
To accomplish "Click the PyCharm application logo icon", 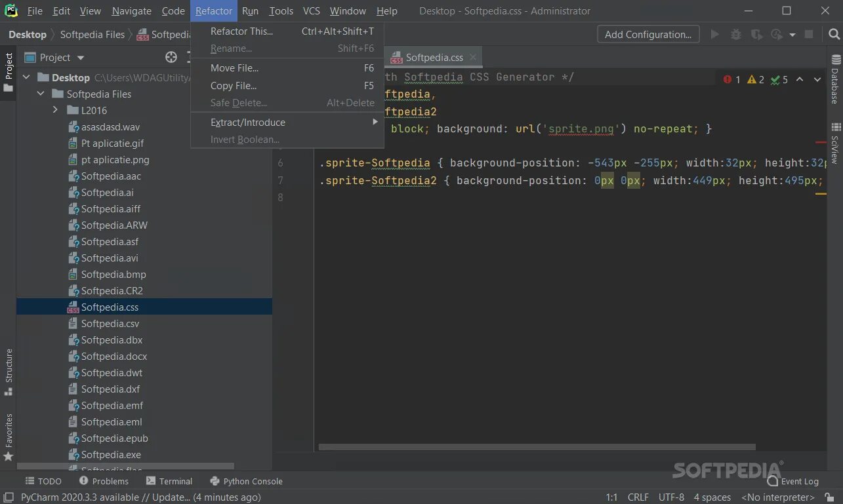I will [x=10, y=10].
